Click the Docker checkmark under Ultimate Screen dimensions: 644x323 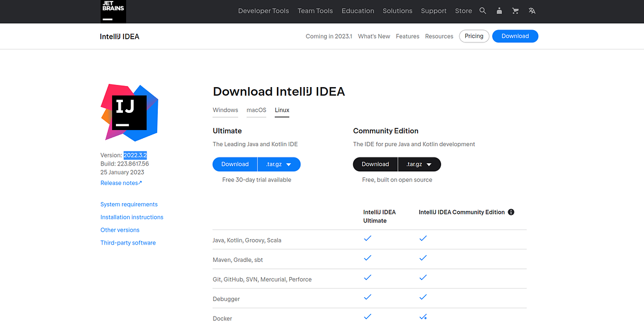pos(368,317)
